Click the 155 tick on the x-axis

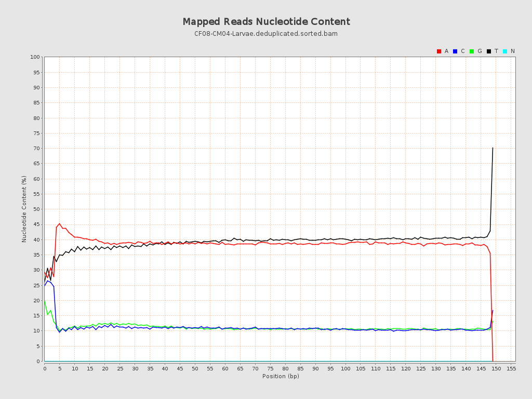click(x=511, y=368)
